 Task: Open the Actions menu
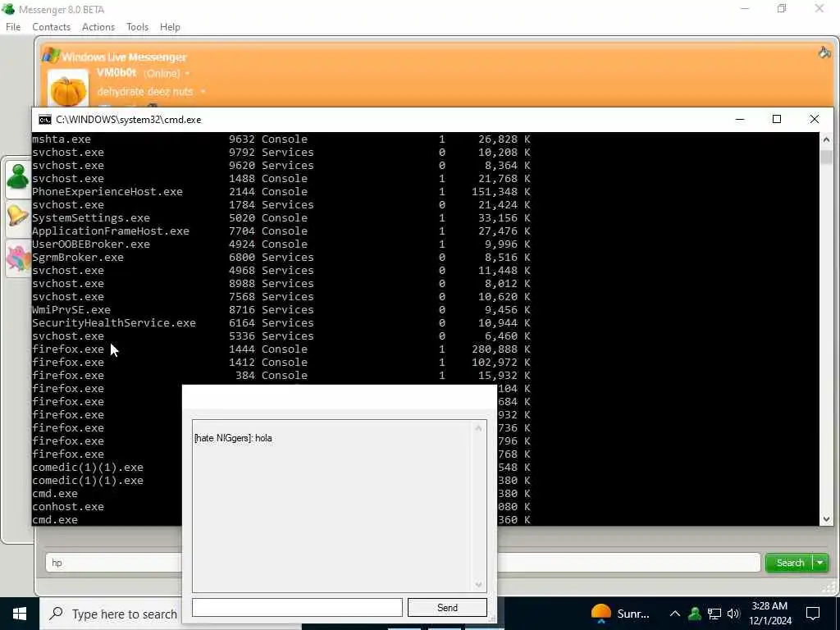point(98,27)
